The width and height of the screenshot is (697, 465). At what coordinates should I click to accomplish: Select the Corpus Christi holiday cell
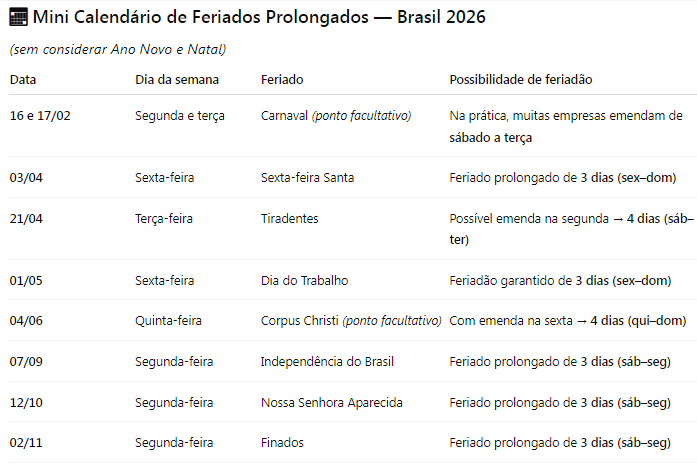(x=351, y=321)
